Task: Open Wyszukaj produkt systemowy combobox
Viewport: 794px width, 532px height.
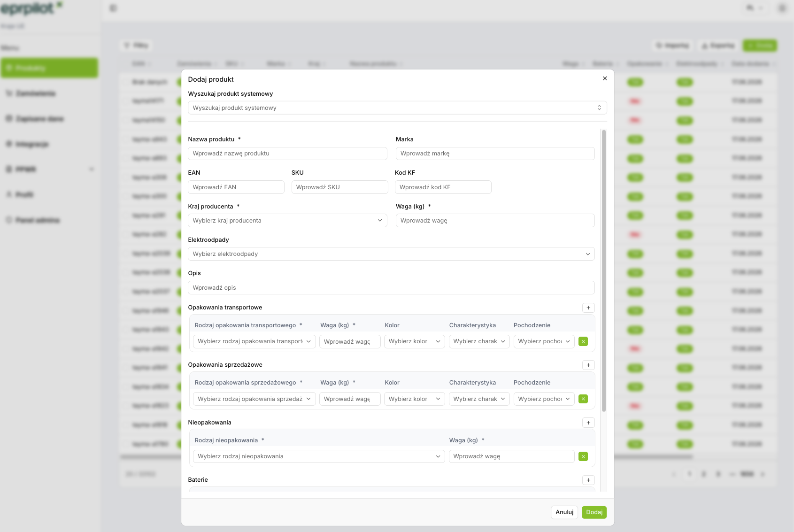Action: click(397, 108)
